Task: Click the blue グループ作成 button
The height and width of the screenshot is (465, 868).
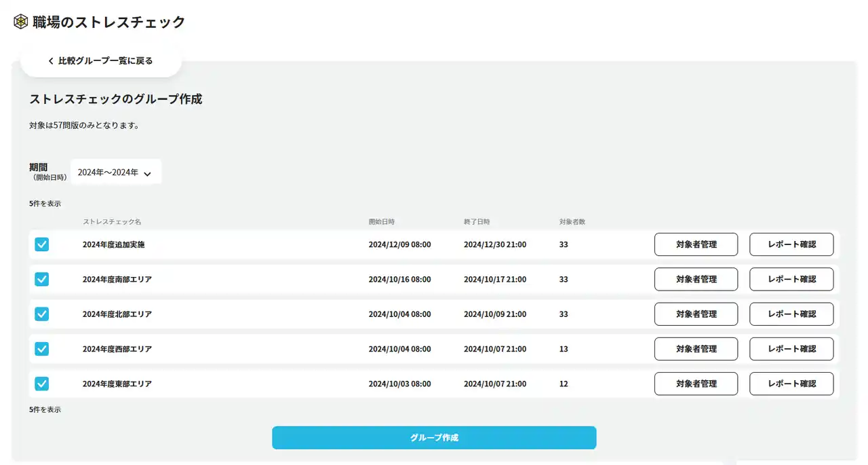Action: (434, 438)
